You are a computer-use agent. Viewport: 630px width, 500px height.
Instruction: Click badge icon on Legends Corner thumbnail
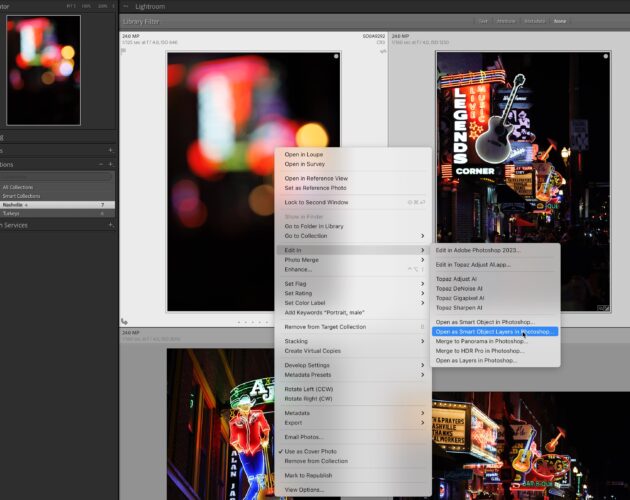pos(603,308)
